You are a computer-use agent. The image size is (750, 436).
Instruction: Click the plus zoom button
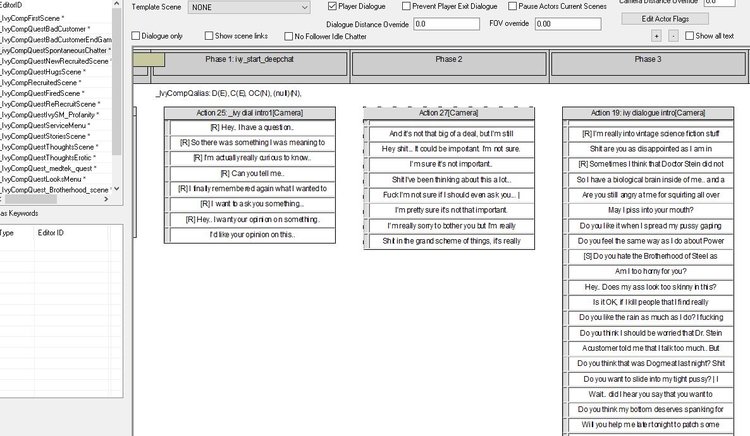coord(656,36)
